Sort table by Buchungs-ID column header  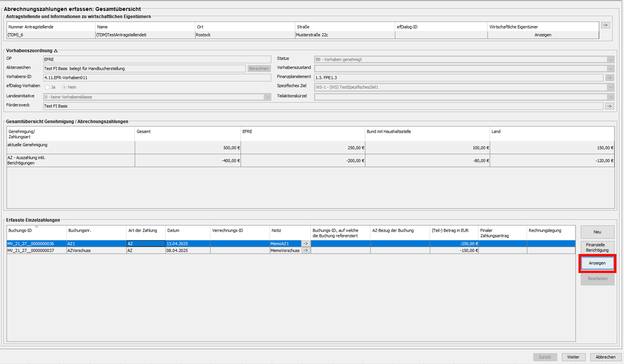point(36,231)
